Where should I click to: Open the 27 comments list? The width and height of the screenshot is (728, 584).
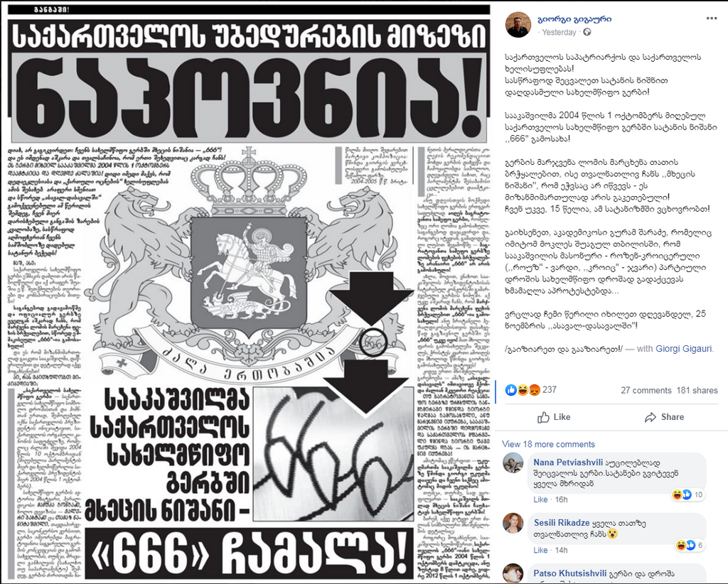click(x=646, y=391)
